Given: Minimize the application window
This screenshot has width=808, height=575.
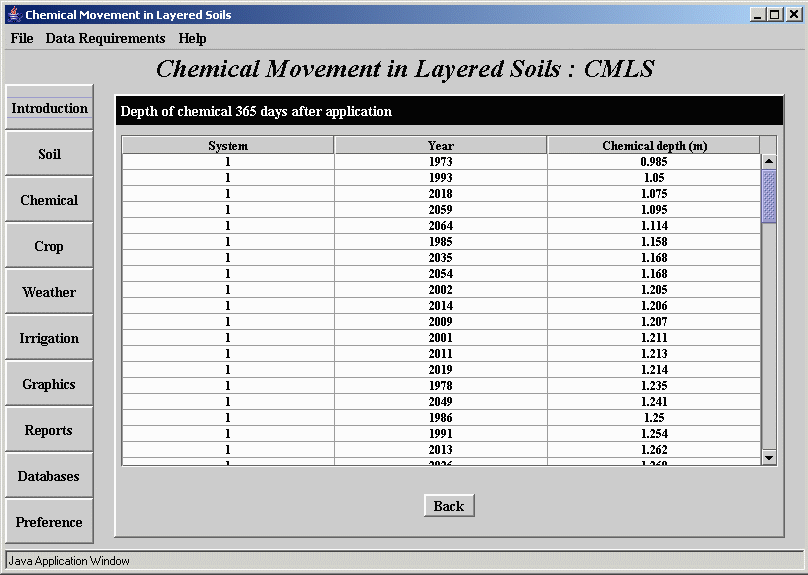Looking at the screenshot, I should [x=758, y=14].
